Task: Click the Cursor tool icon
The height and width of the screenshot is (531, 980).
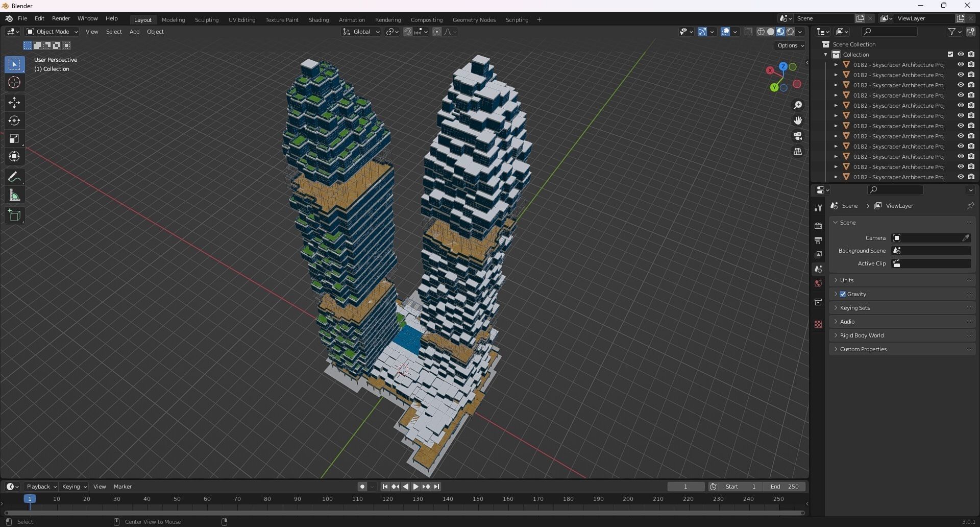Action: [14, 83]
